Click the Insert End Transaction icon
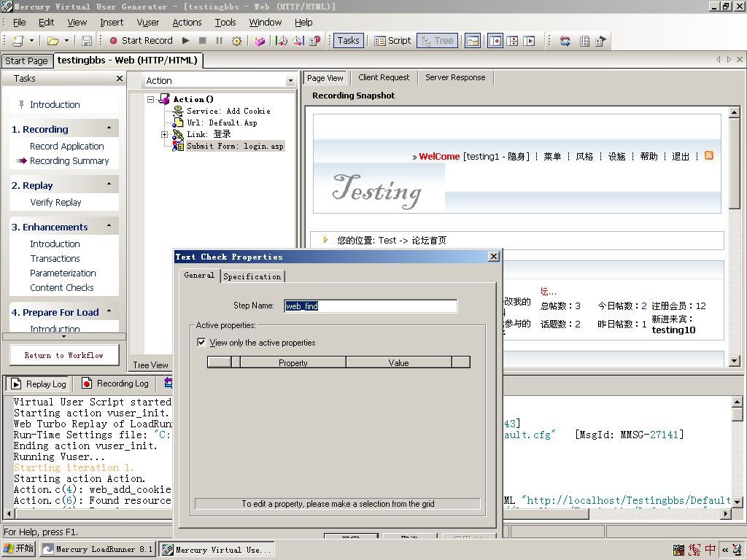 pyautogui.click(x=298, y=41)
